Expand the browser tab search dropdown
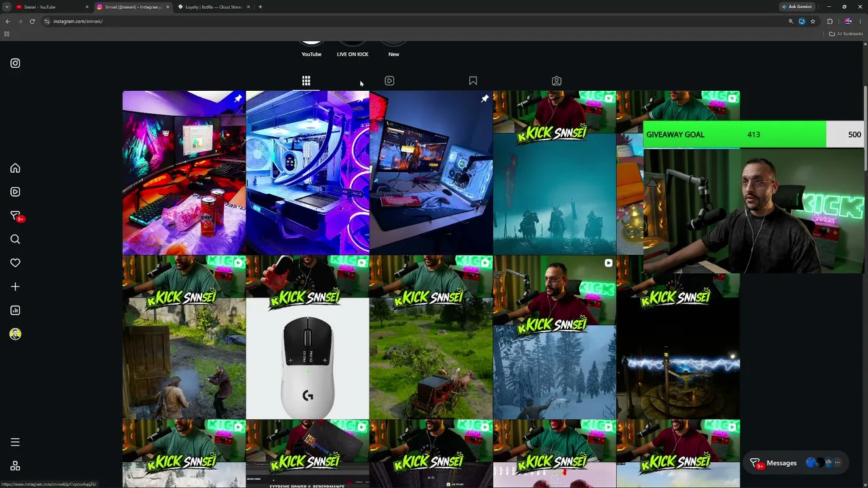 click(x=6, y=7)
